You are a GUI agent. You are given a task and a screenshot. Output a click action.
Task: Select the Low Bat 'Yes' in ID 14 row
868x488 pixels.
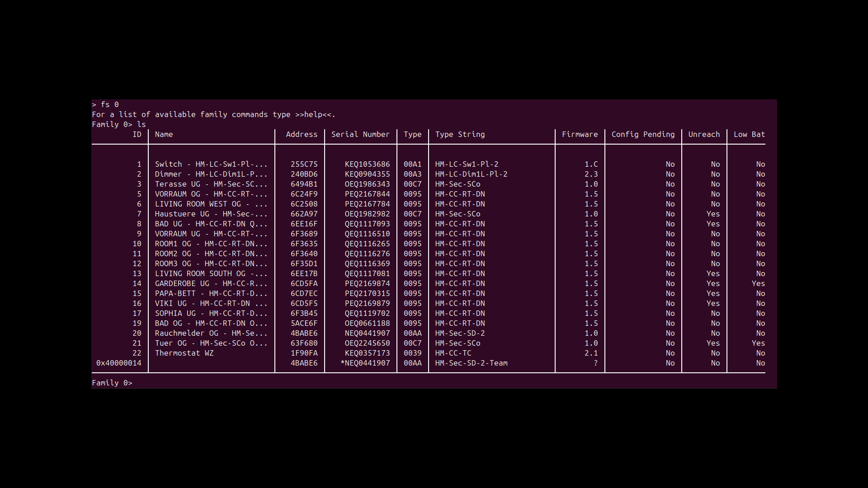(758, 283)
